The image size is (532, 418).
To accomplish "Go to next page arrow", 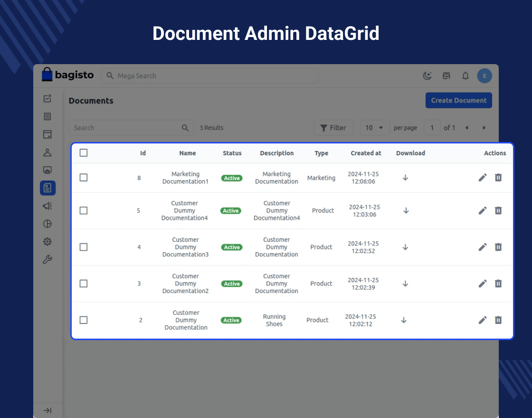I will pos(484,128).
